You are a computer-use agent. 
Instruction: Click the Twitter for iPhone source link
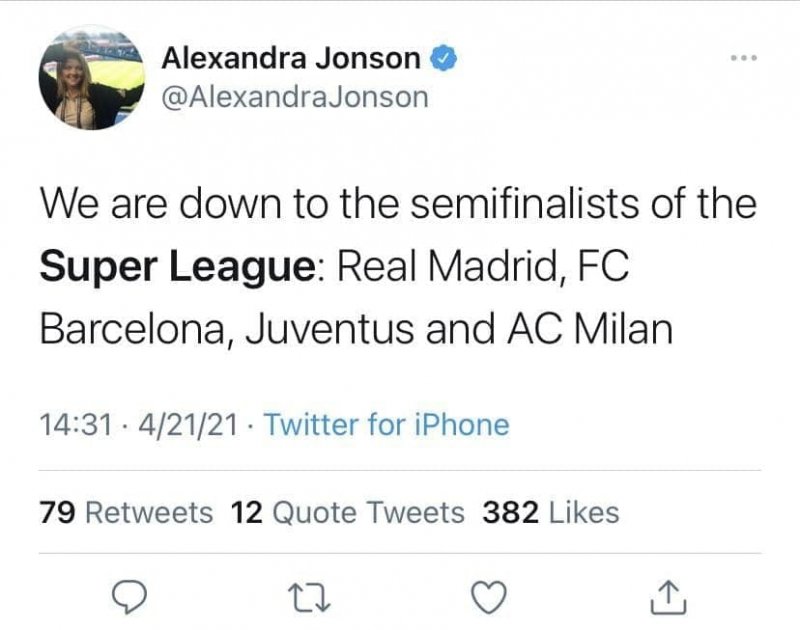tap(387, 424)
